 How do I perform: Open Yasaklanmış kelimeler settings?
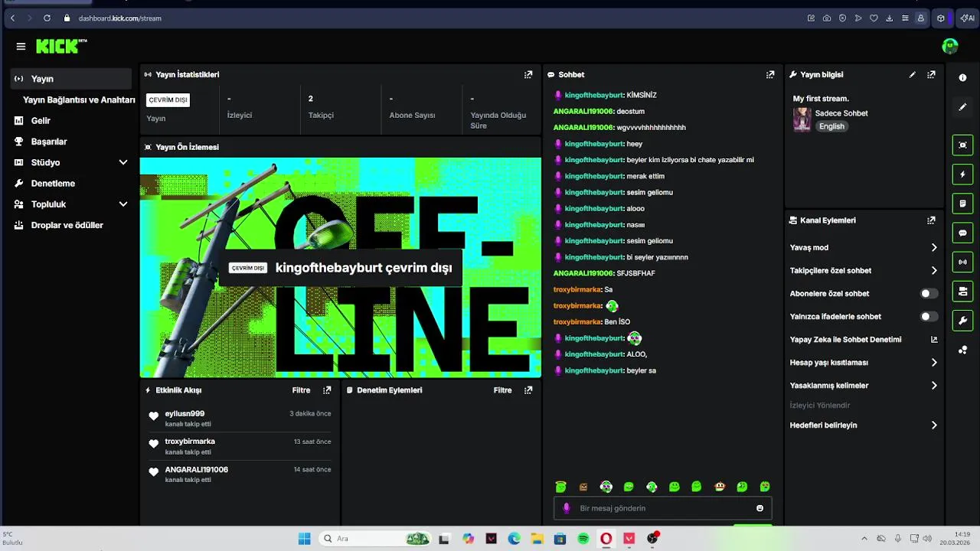864,385
